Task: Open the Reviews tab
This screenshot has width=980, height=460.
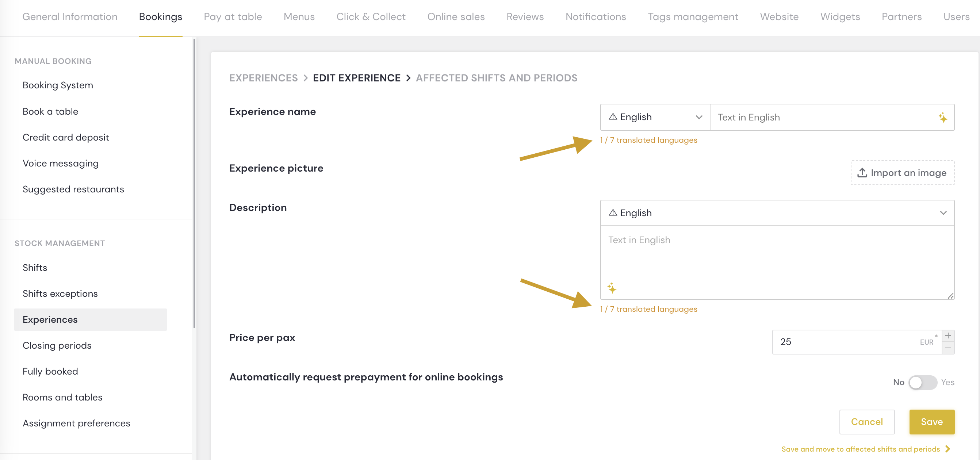Action: [525, 17]
